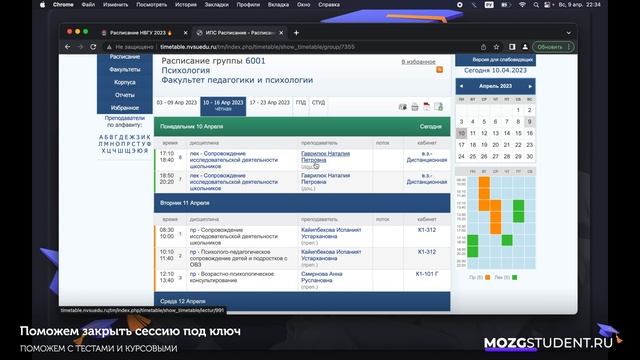Open a new browser tab

pyautogui.click(x=296, y=33)
